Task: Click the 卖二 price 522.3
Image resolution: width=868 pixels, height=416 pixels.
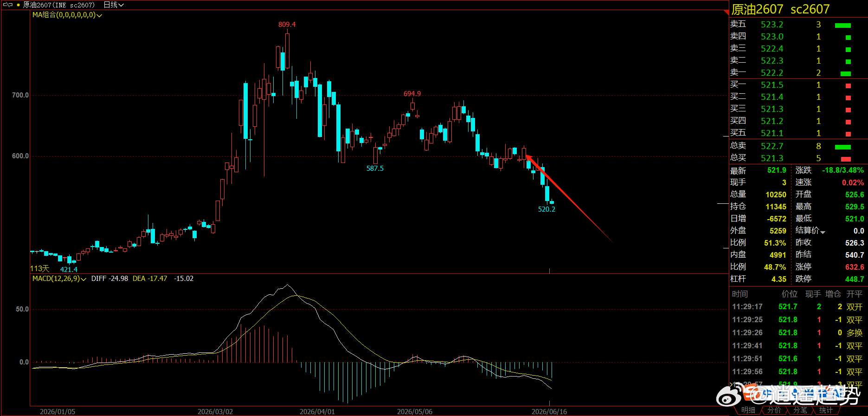Action: tap(772, 61)
